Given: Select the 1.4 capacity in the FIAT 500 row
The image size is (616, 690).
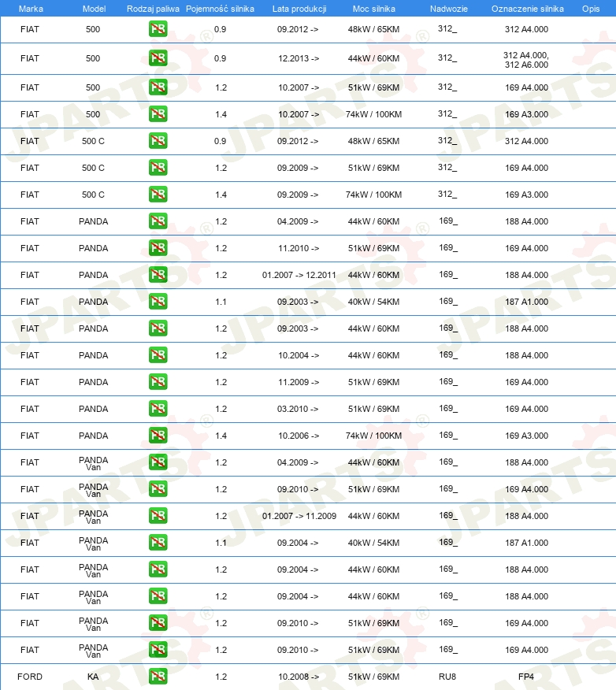Looking at the screenshot, I should [221, 114].
